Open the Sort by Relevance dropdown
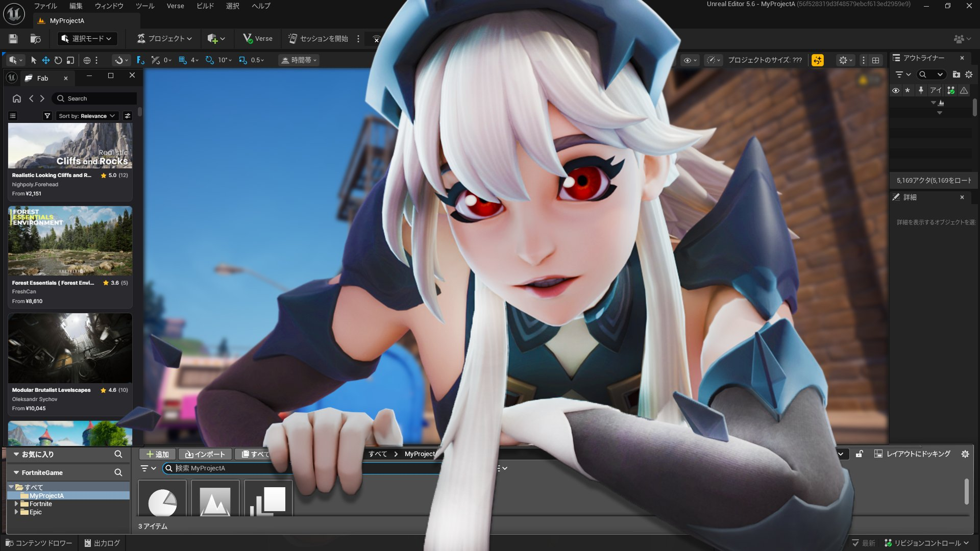980x551 pixels. (87, 116)
